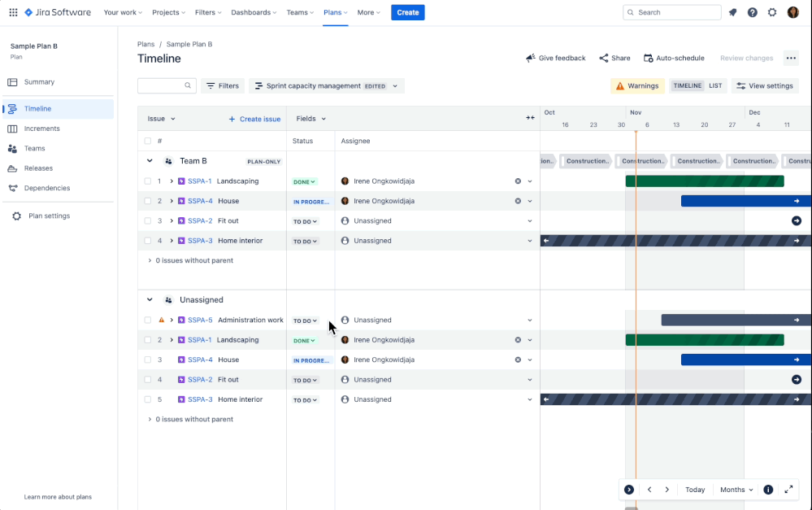Open the app switcher grid icon

[14, 12]
